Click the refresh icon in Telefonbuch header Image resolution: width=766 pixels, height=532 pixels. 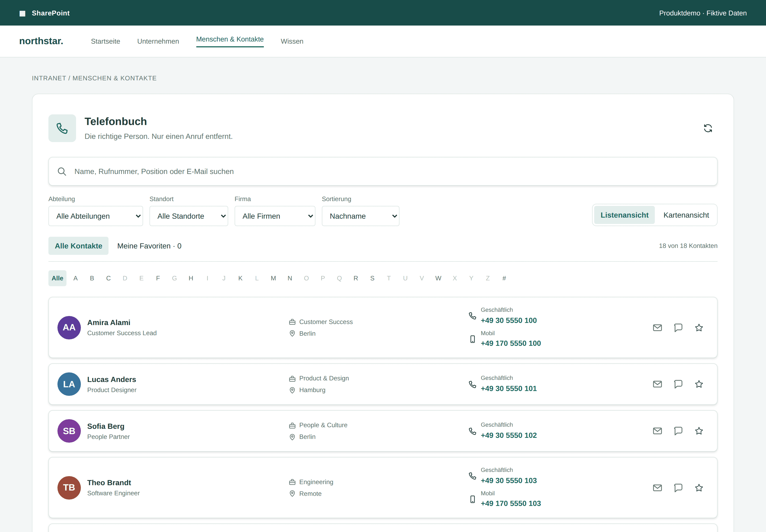[708, 128]
